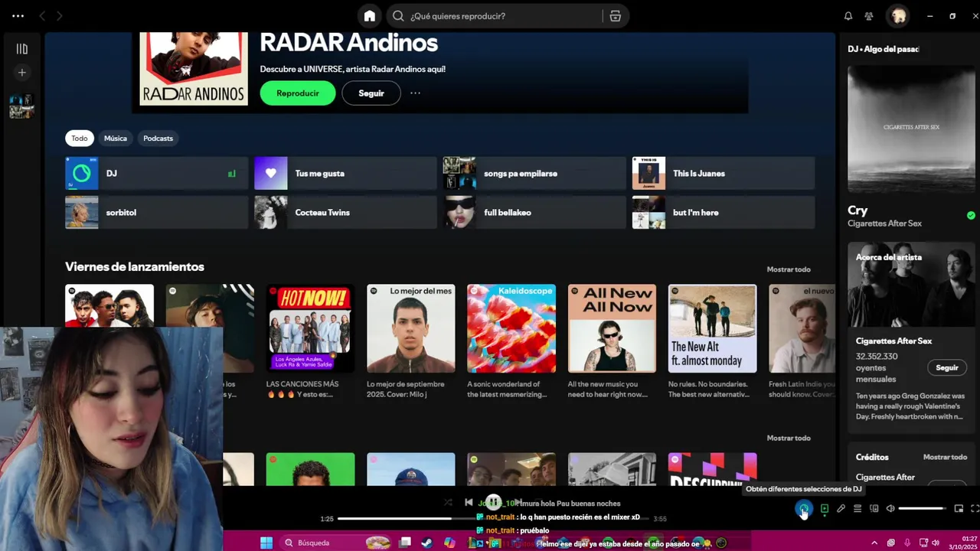This screenshot has width=980, height=551.
Task: Open The New Alt playlist cover
Action: tap(712, 329)
